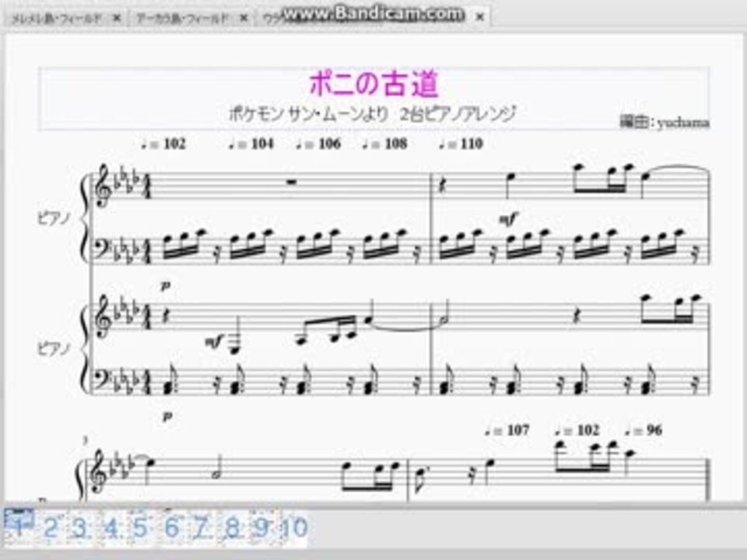Viewport: 747px width, 560px height.
Task: Select the tempo marking 104
Action: point(251,144)
